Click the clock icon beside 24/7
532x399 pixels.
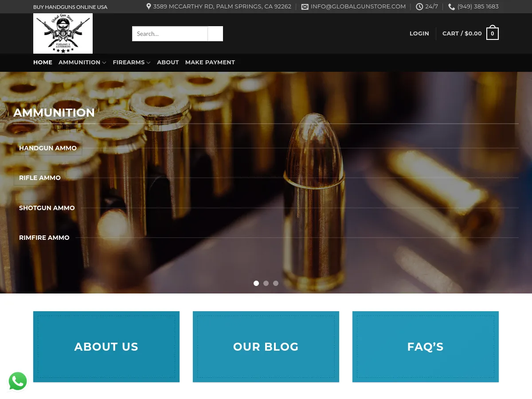(419, 7)
